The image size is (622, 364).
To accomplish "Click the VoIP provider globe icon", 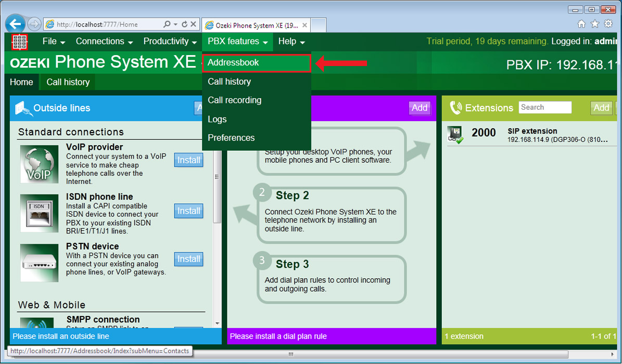I will (39, 164).
